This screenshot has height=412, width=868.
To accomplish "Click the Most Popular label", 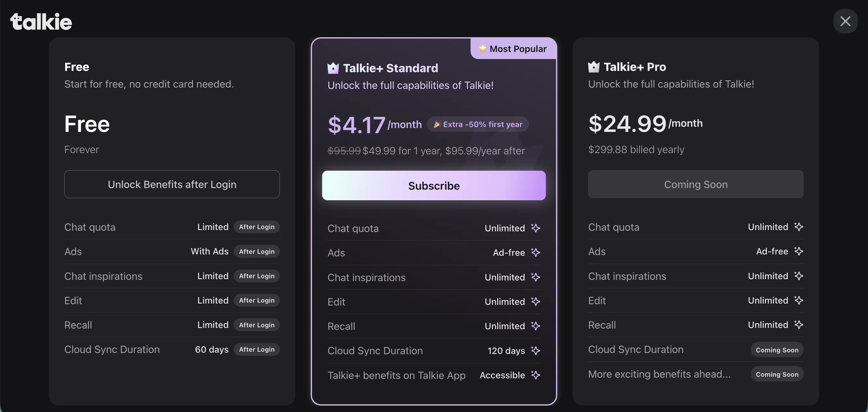I will point(518,49).
